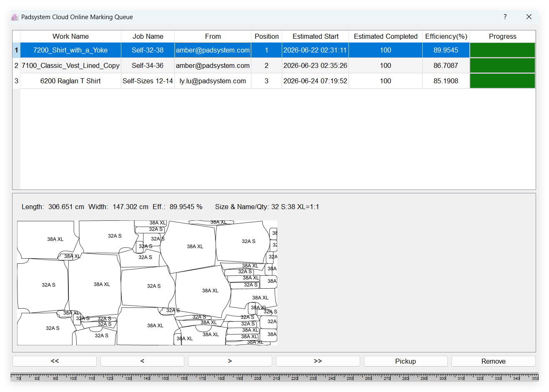Click efficiency value 85.1908
The image size is (549, 392).
point(446,81)
